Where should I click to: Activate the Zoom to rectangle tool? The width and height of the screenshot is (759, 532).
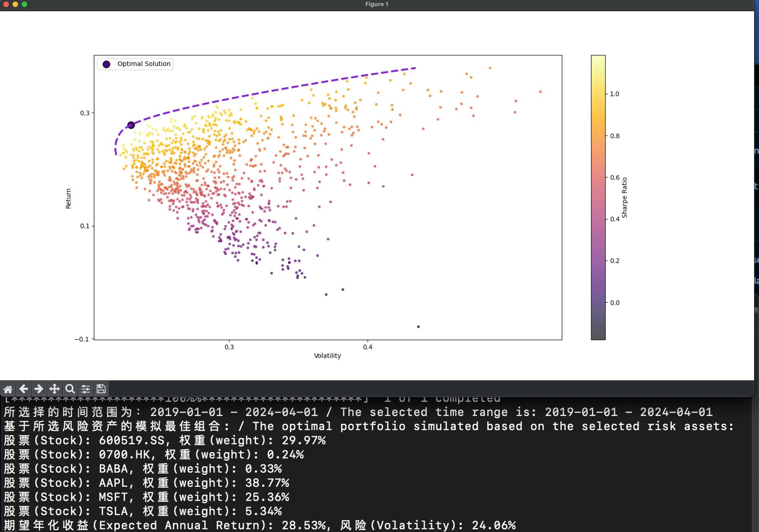coord(70,389)
